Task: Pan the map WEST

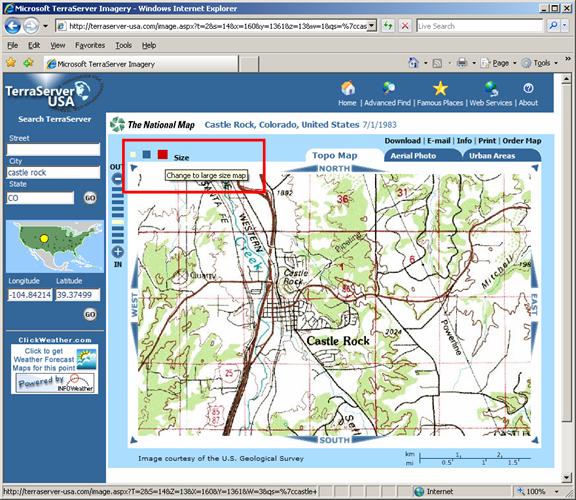Action: tap(134, 305)
